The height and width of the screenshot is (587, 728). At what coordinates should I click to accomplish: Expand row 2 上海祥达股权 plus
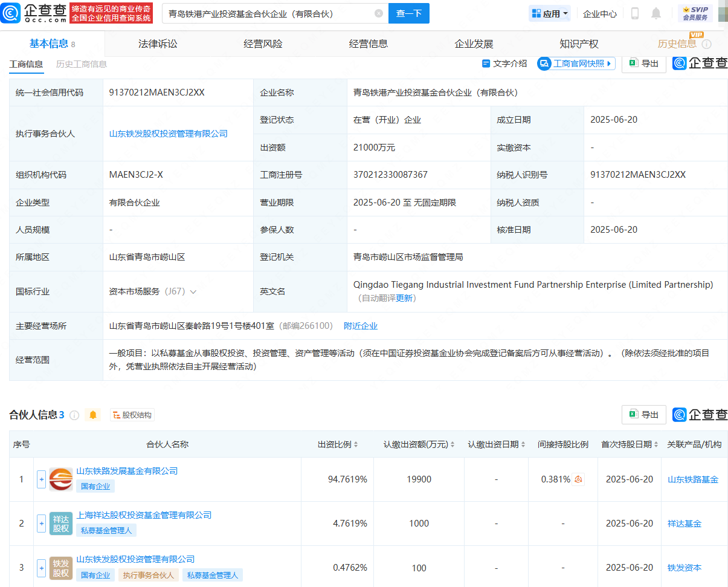point(41,524)
